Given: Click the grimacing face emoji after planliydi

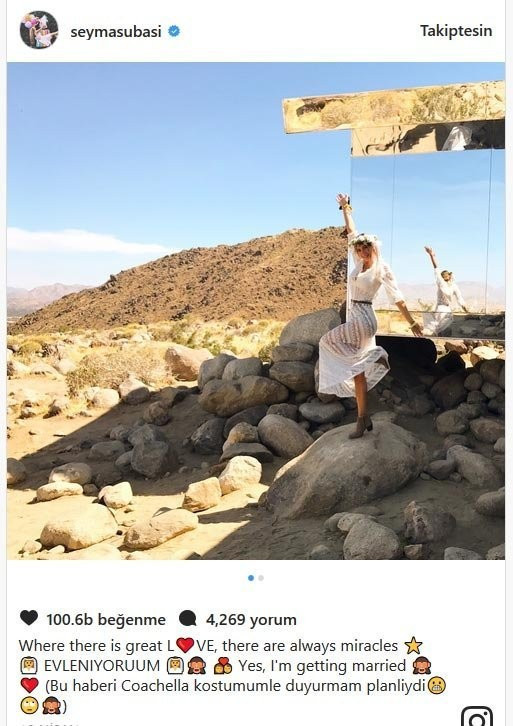Looking at the screenshot, I should [x=437, y=686].
